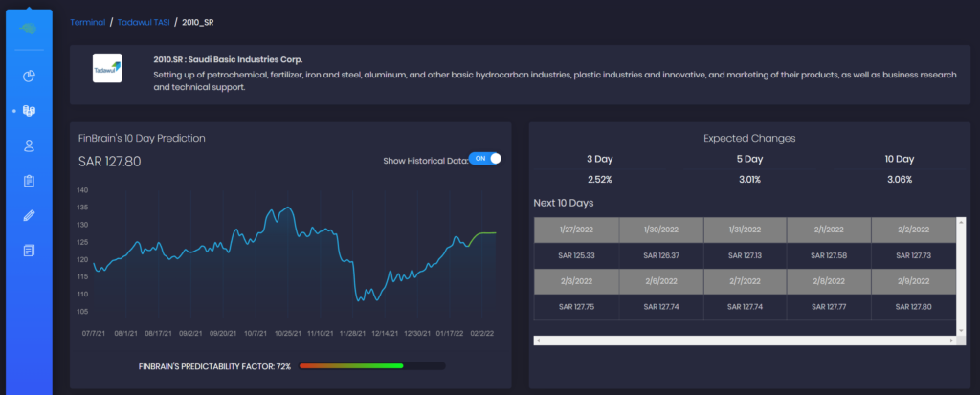
Task: Click horizontal scrollbar right arrow
Action: (x=952, y=340)
